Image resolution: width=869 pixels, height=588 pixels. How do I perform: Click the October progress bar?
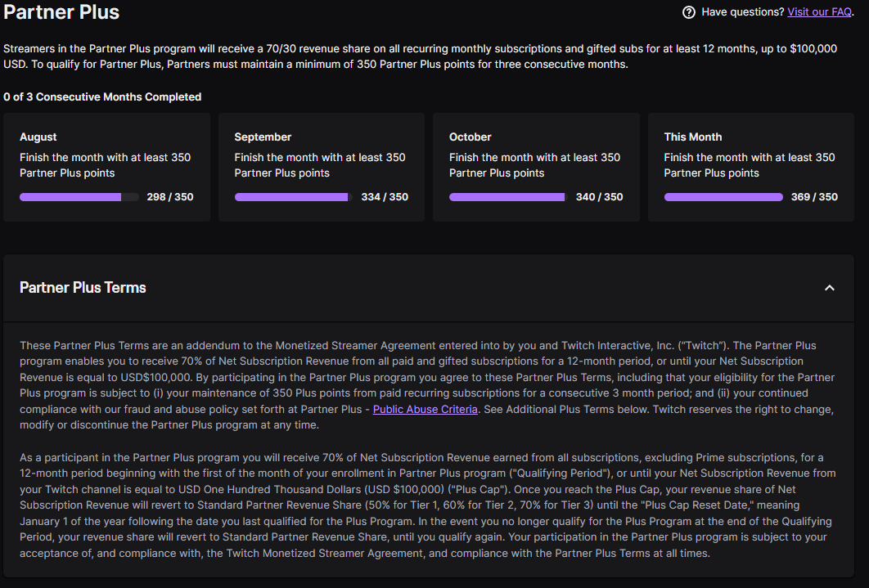[509, 197]
